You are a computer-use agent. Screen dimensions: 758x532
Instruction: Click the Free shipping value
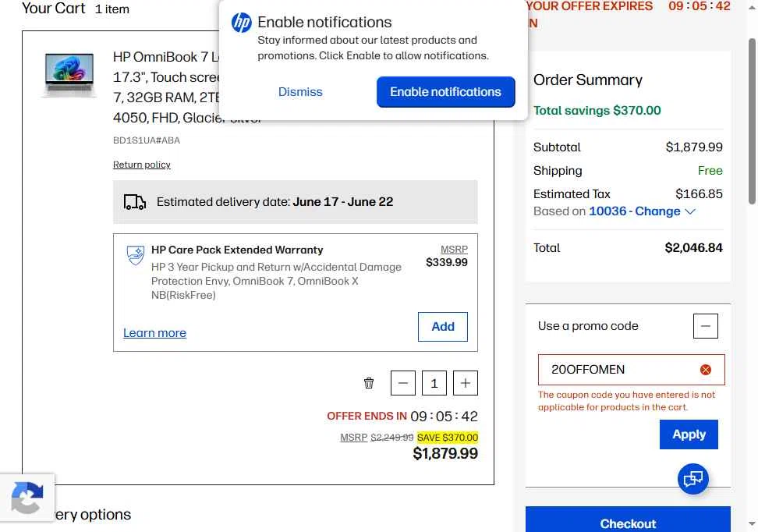click(x=710, y=170)
